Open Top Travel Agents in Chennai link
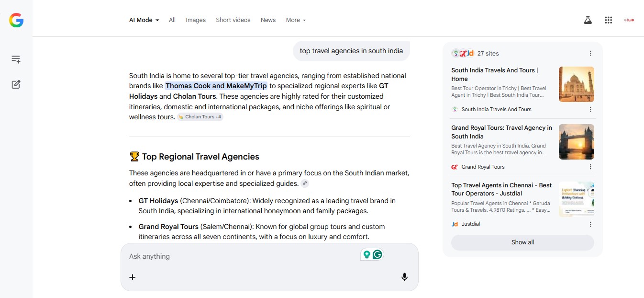This screenshot has width=644, height=298. pyautogui.click(x=501, y=189)
